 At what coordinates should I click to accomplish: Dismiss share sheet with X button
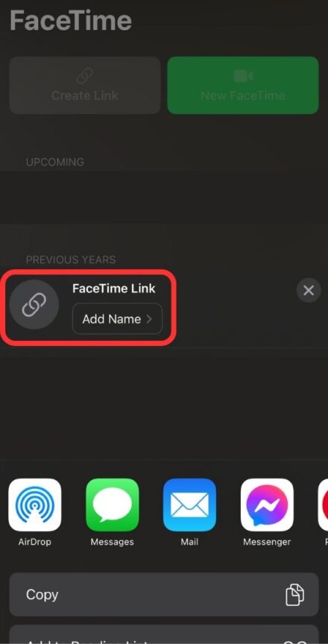[309, 291]
